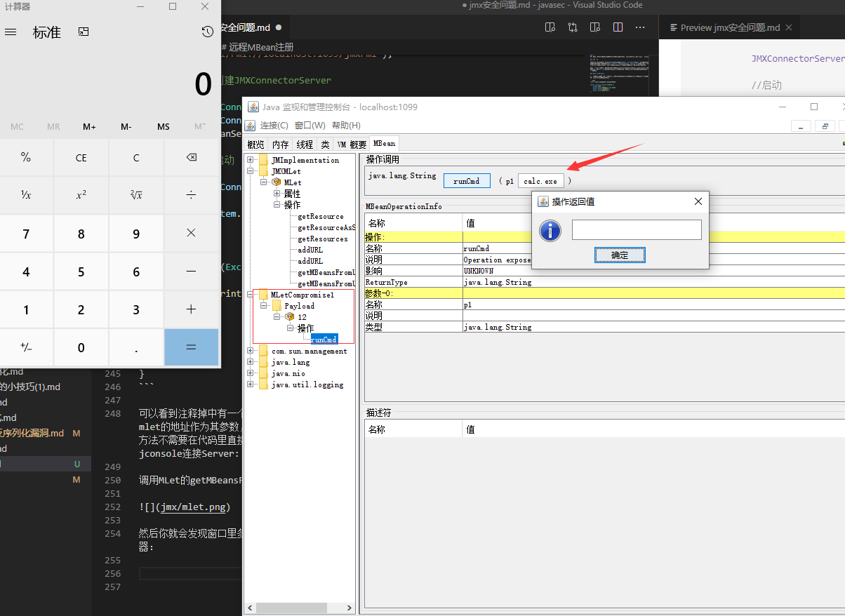Select the bean node 12 under Payload
The width and height of the screenshot is (845, 616).
pos(296,317)
